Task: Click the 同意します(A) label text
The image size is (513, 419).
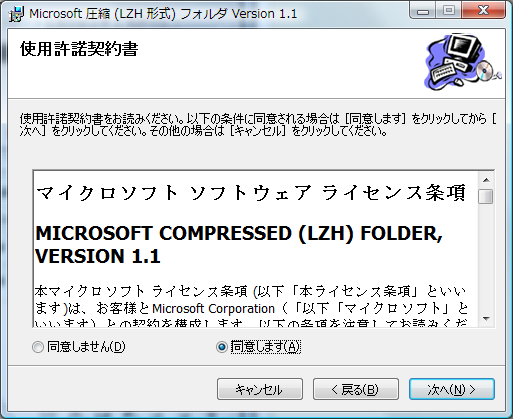Action: pyautogui.click(x=266, y=347)
